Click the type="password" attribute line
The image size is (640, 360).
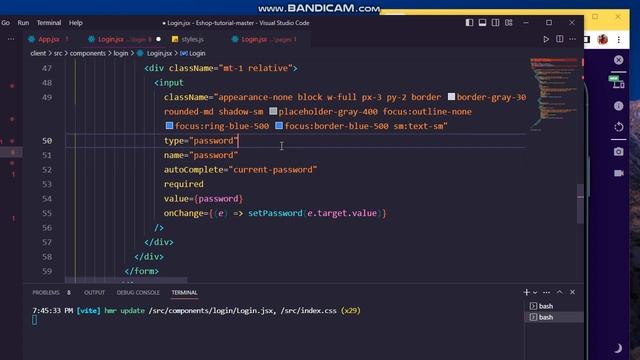201,141
